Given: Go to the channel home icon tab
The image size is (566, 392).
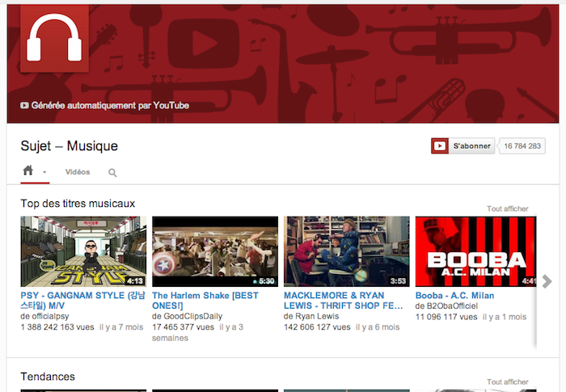Looking at the screenshot, I should [x=28, y=171].
